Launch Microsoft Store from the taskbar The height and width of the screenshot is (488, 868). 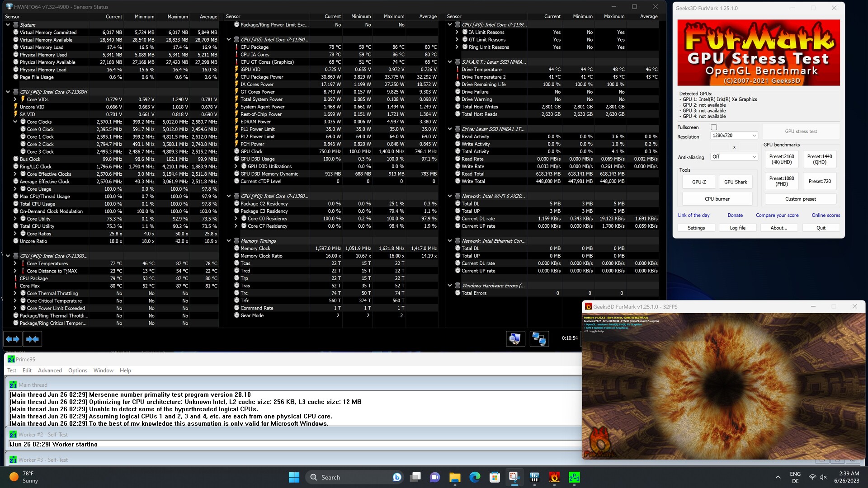coord(495,477)
